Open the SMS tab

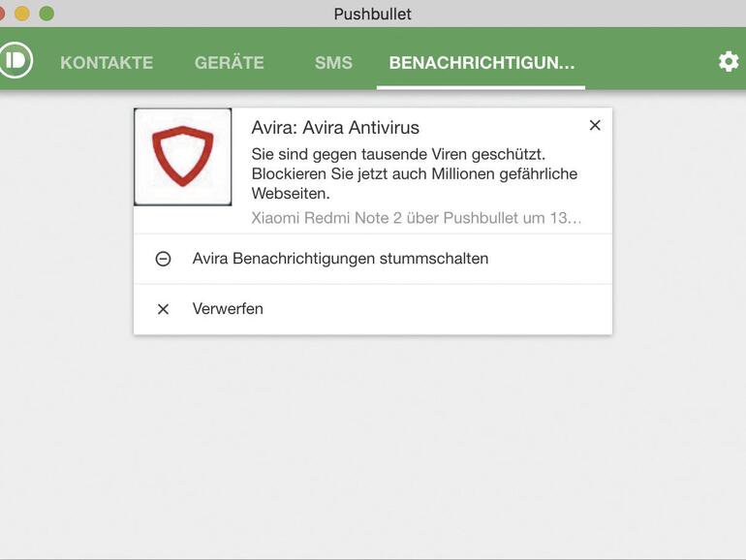pyautogui.click(x=333, y=63)
